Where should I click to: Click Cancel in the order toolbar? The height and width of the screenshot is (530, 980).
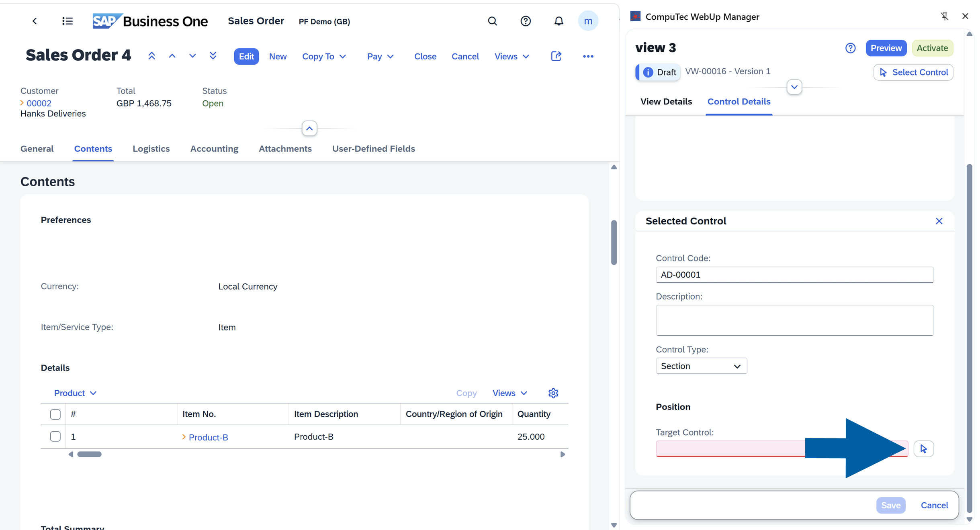(465, 56)
